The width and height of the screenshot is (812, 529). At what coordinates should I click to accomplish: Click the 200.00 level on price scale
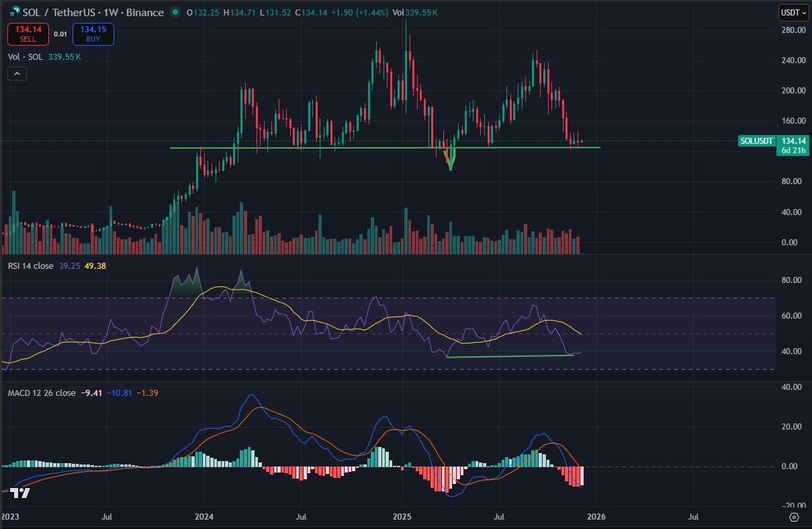[x=793, y=91]
